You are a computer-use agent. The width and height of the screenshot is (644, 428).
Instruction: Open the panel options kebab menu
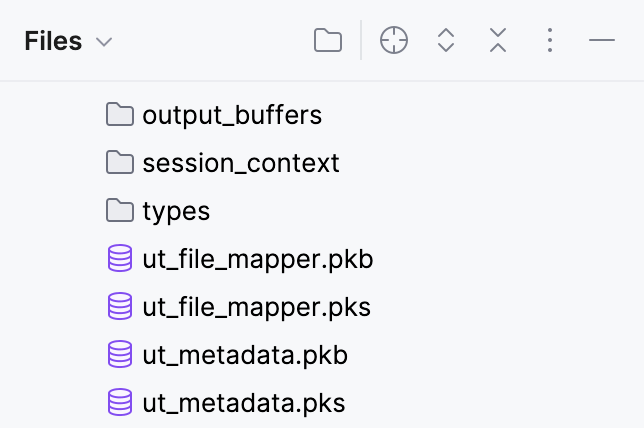[x=550, y=41]
